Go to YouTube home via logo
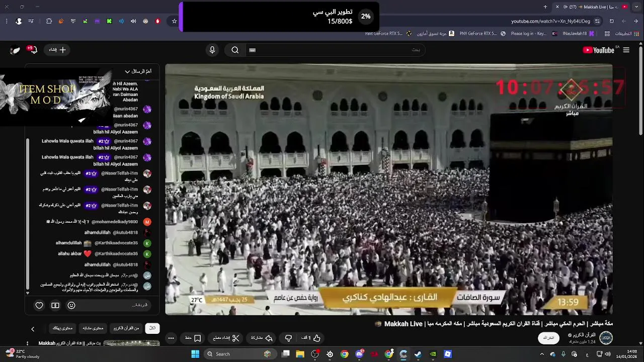644x362 pixels. coord(598,50)
